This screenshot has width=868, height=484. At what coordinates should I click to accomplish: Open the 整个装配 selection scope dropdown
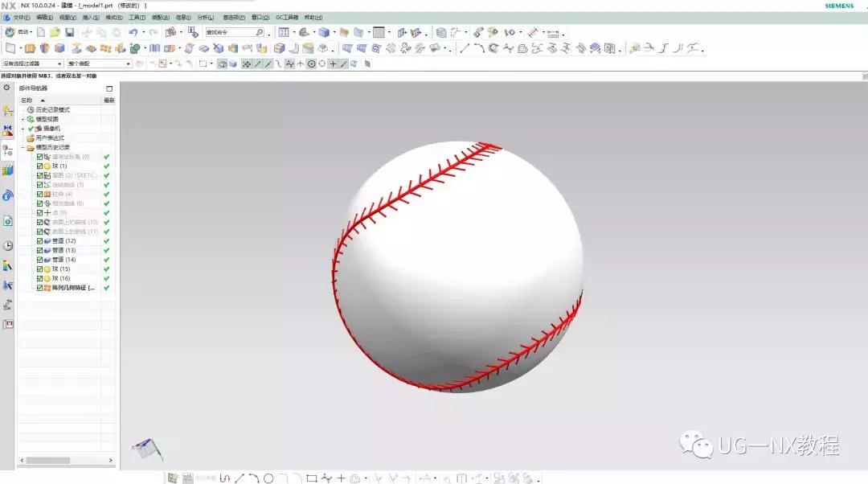point(99,64)
